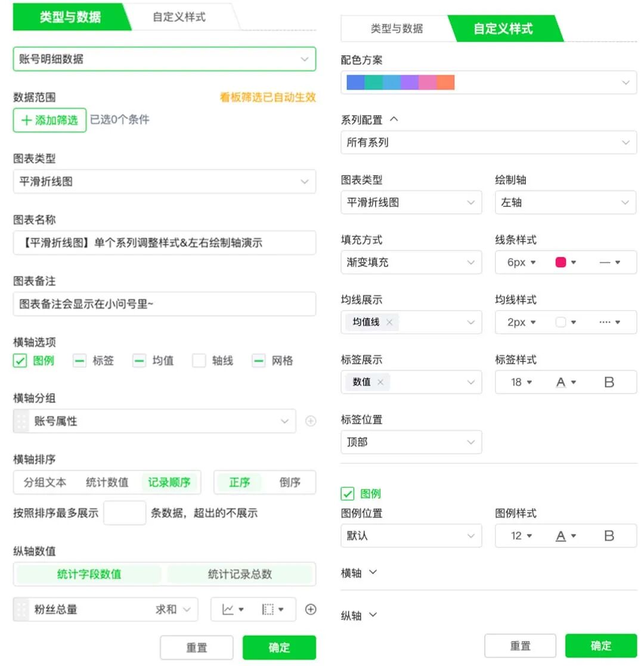Open the pink line color swatch in 线条样式
The image size is (644, 666).
coord(565,262)
